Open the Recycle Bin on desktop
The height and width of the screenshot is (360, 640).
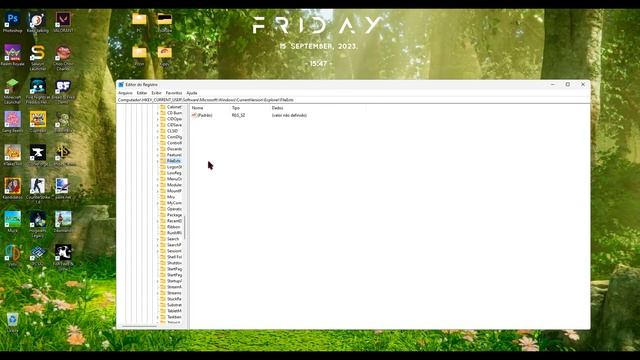13,322
